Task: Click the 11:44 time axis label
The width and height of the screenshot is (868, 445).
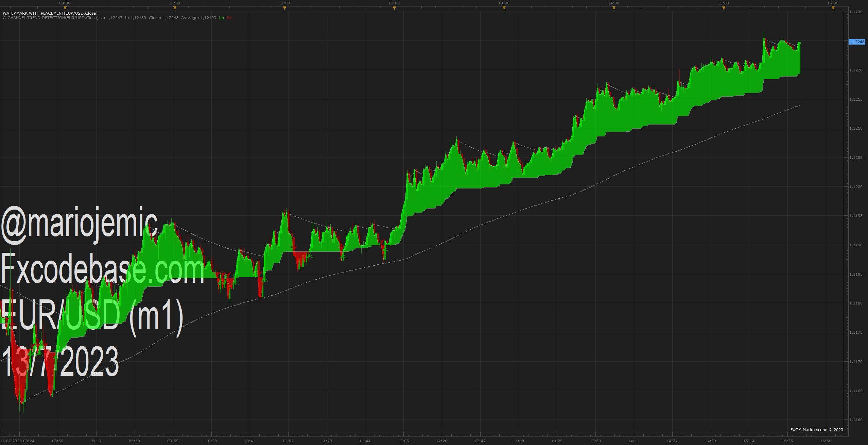Action: [365, 441]
